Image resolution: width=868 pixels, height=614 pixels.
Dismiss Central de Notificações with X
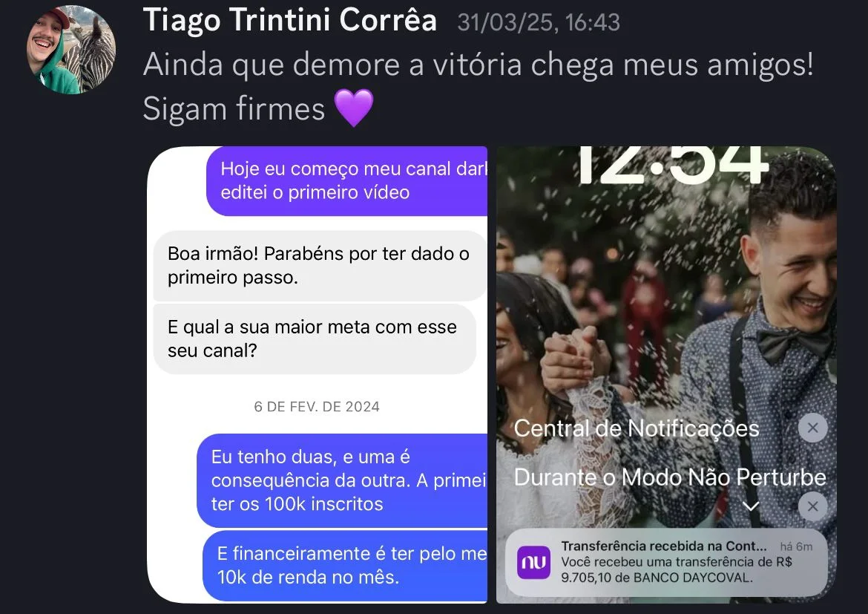[x=812, y=428]
